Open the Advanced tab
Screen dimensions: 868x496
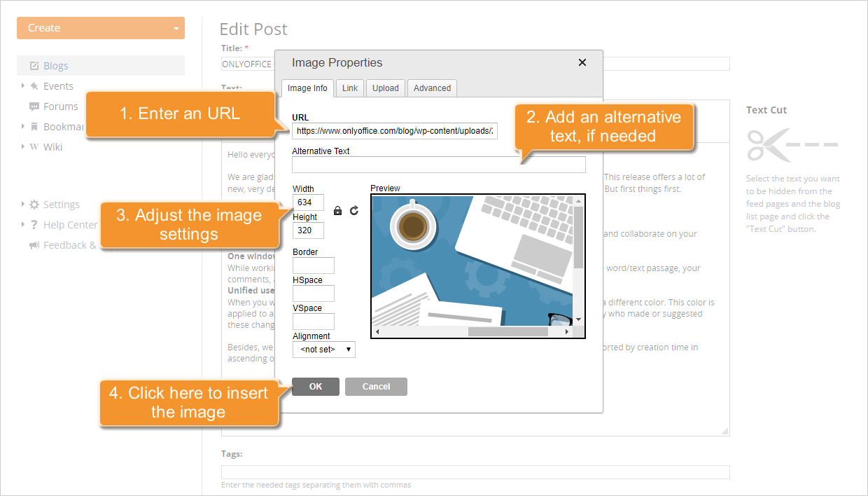[431, 88]
